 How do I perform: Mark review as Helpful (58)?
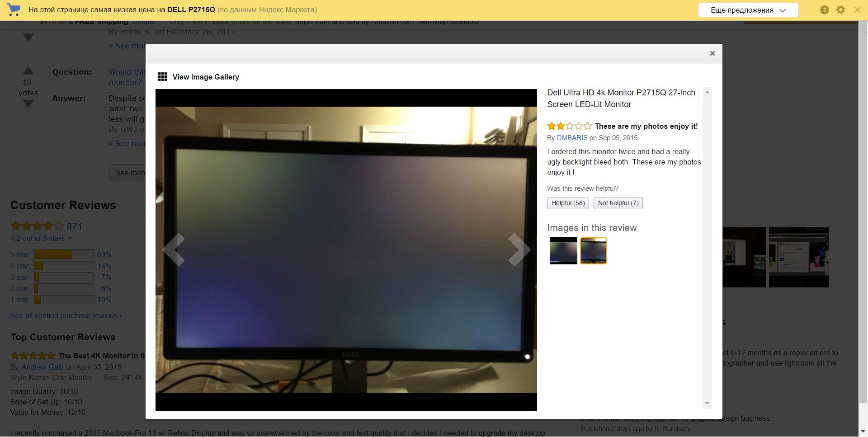pyautogui.click(x=568, y=203)
